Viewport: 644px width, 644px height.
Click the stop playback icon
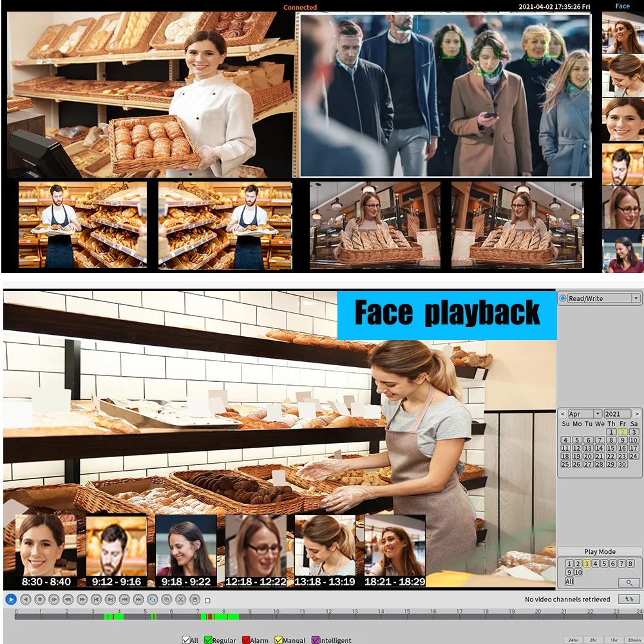click(39, 599)
